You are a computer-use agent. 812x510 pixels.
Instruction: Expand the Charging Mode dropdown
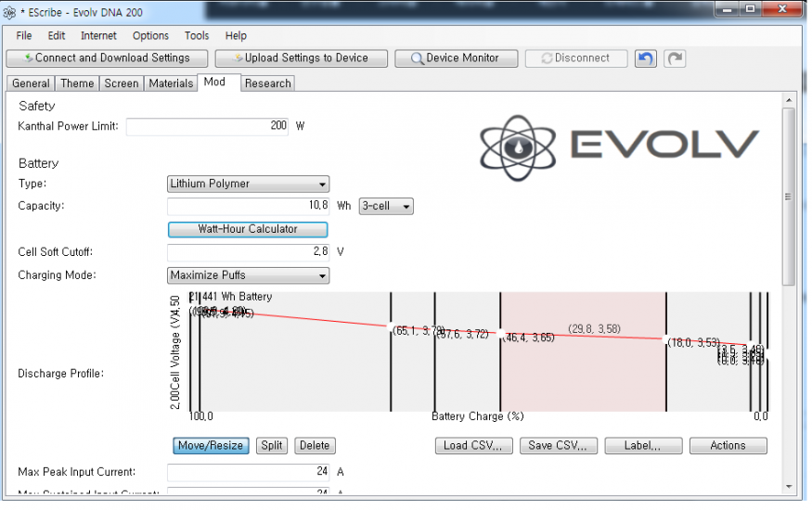coord(248,275)
